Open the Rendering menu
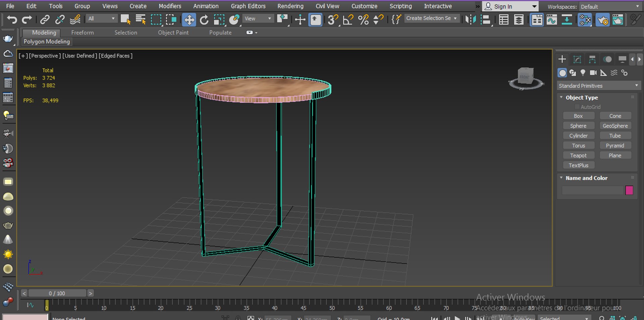This screenshot has width=644, height=320. point(290,6)
